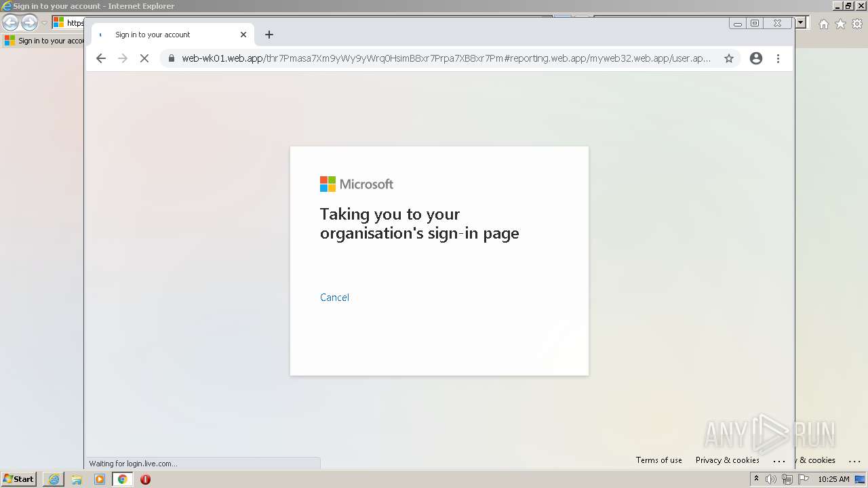Click the 'Waiting for login.live.com...' status text
This screenshot has width=868, height=488.
pos(134,464)
